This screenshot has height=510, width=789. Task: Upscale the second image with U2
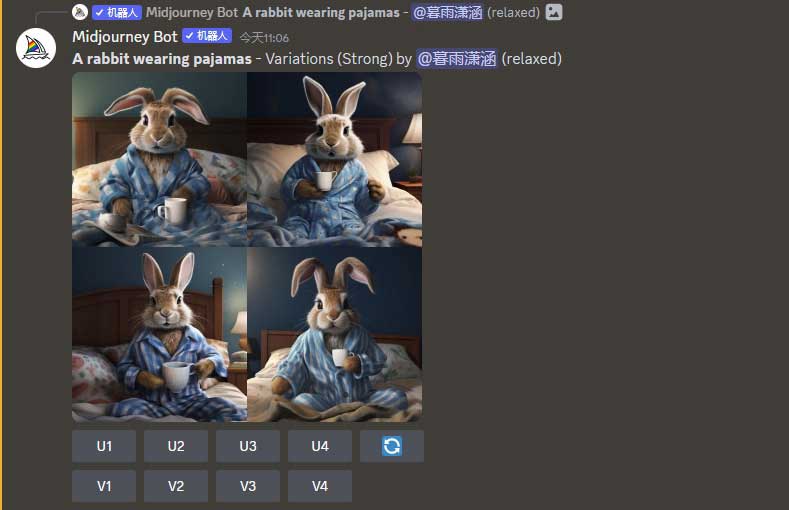point(176,446)
